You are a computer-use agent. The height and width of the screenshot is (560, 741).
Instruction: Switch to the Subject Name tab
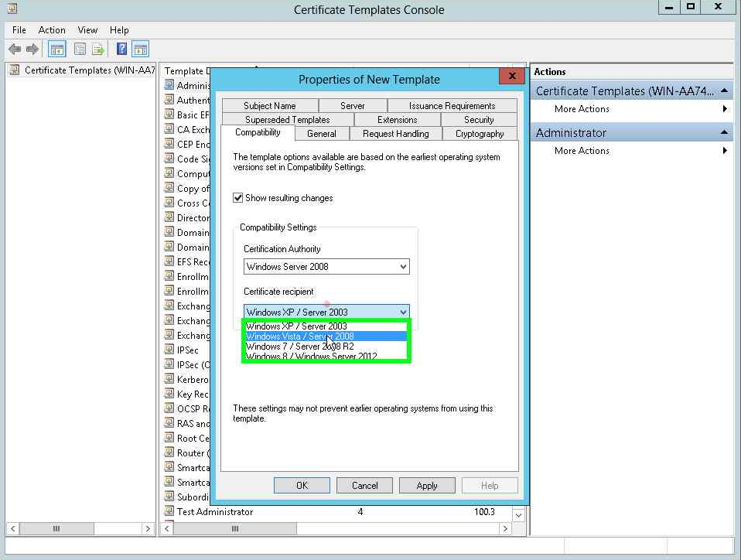click(270, 105)
